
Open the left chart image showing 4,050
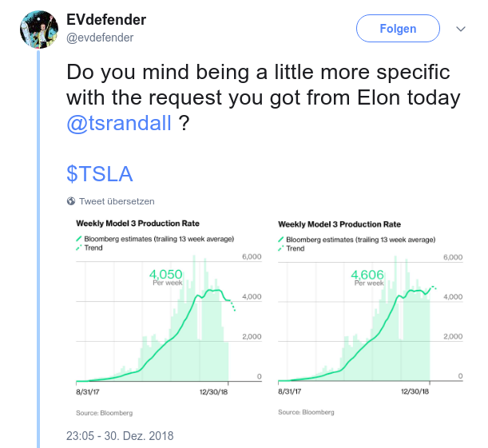166,319
